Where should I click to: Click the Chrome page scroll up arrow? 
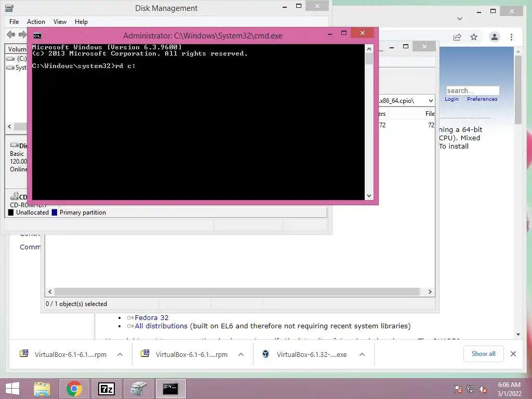point(518,51)
